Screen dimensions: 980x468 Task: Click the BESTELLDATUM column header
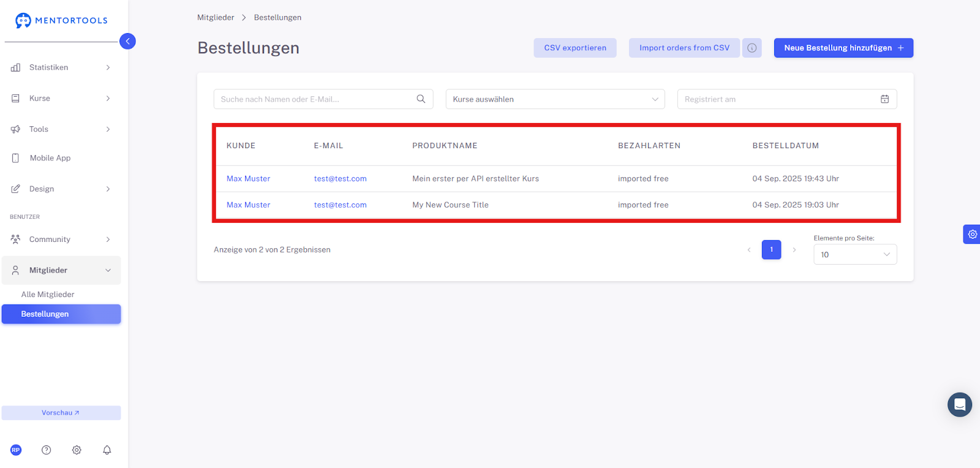[785, 146]
